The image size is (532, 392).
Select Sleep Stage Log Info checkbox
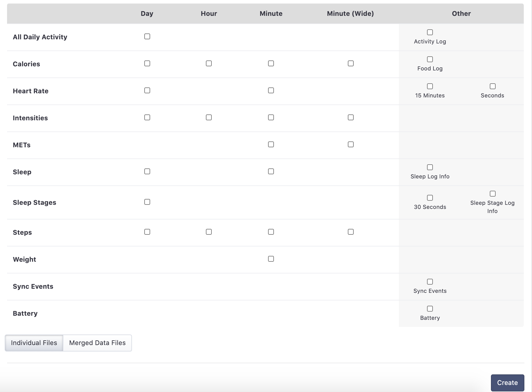point(493,194)
